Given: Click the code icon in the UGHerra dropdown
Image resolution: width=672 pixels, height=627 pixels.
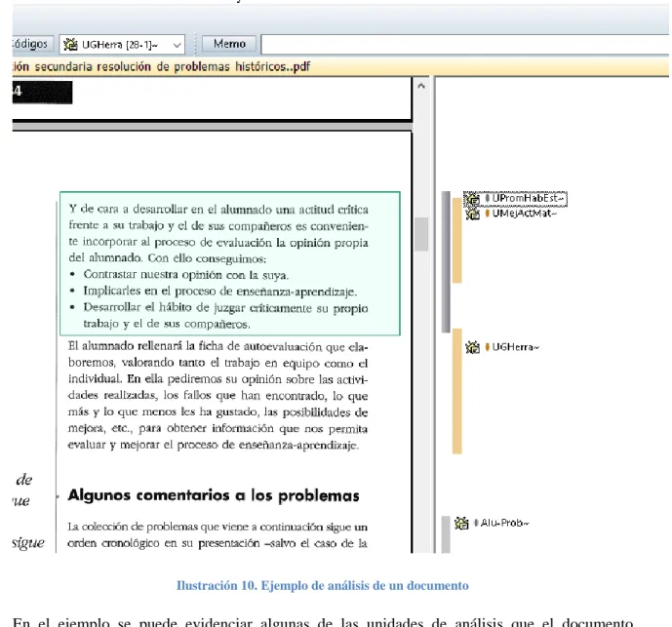Looking at the screenshot, I should point(70,44).
